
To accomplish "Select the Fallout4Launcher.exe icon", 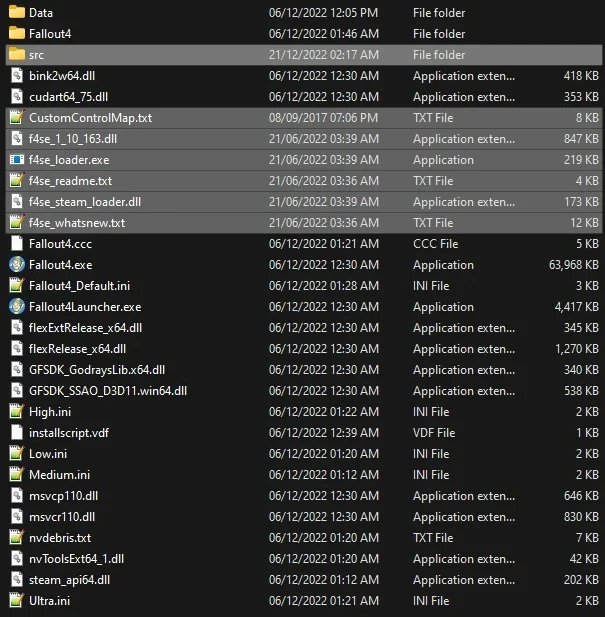I will (x=16, y=307).
